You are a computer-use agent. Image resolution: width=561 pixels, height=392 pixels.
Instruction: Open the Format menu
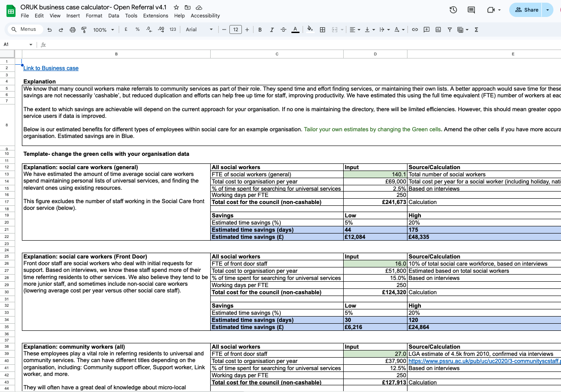(x=94, y=16)
